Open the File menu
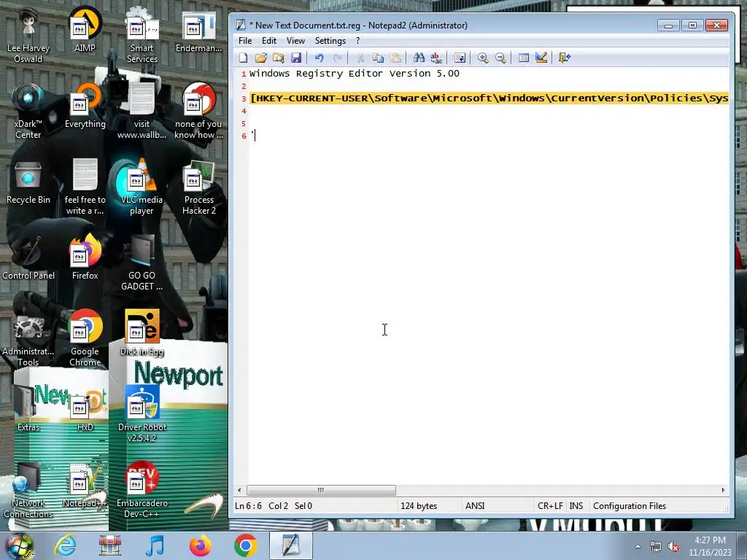 click(245, 41)
